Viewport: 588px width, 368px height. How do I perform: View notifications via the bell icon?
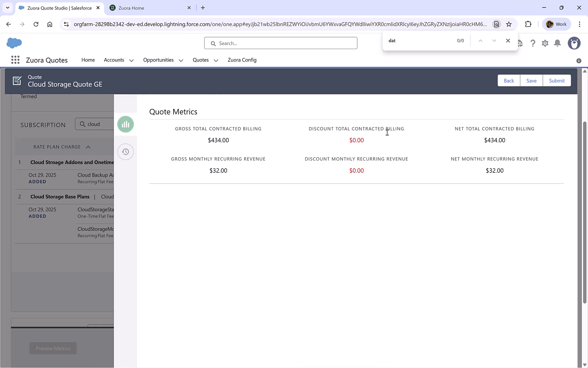[x=557, y=43]
